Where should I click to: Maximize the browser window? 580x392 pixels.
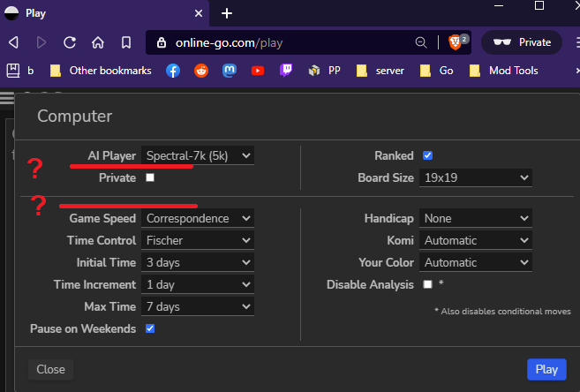[539, 5]
